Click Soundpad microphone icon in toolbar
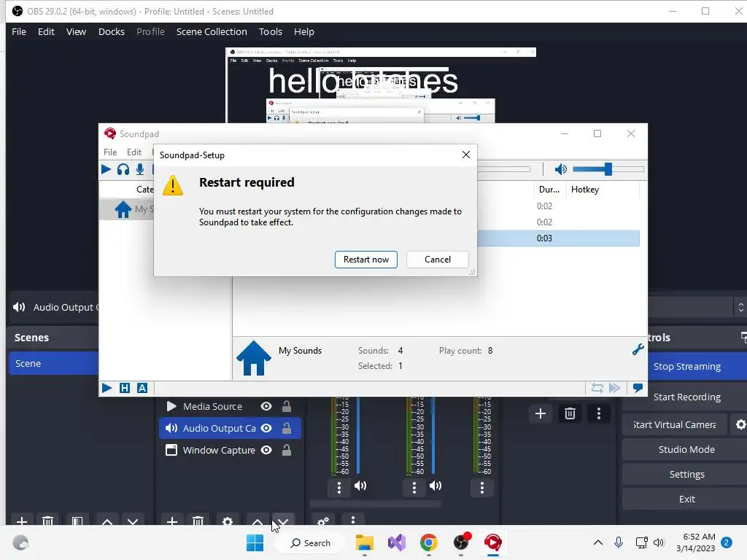 click(x=140, y=169)
